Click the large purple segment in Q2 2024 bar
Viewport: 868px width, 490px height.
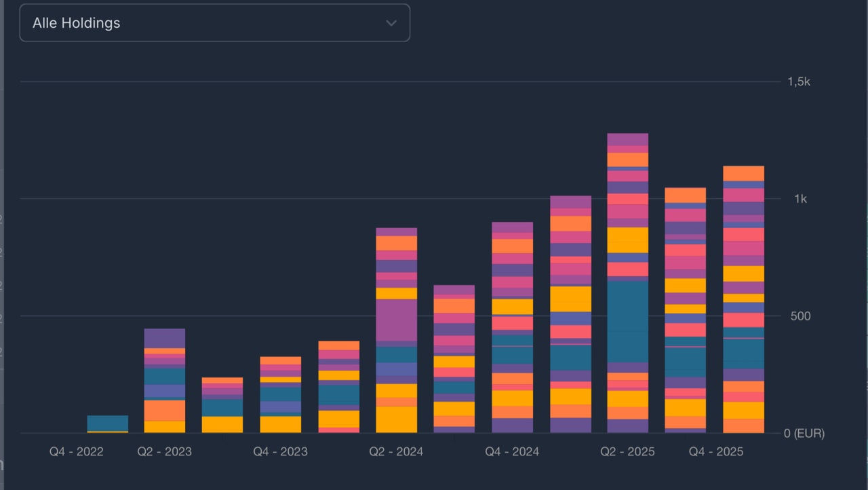[x=397, y=320]
